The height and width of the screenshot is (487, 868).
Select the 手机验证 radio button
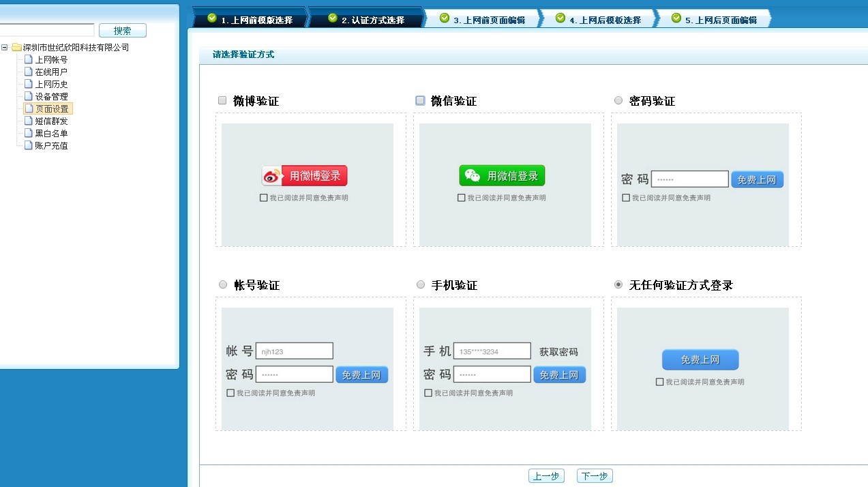(x=421, y=284)
